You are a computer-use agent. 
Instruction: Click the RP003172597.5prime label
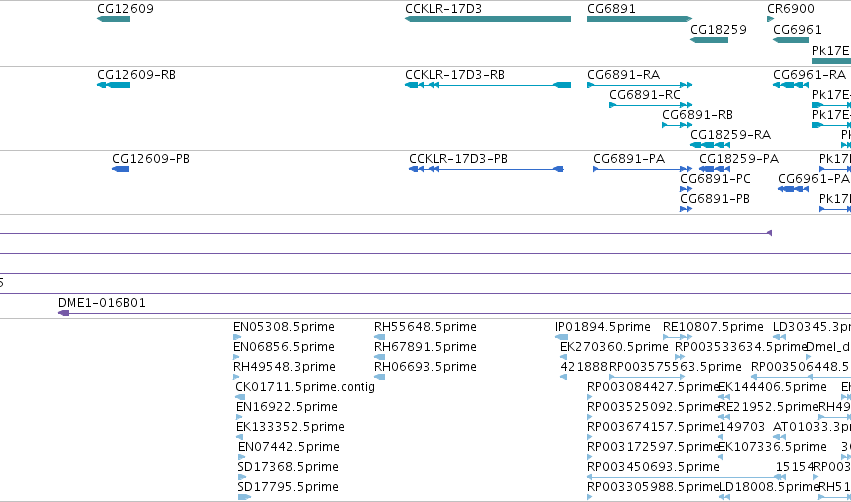point(653,447)
